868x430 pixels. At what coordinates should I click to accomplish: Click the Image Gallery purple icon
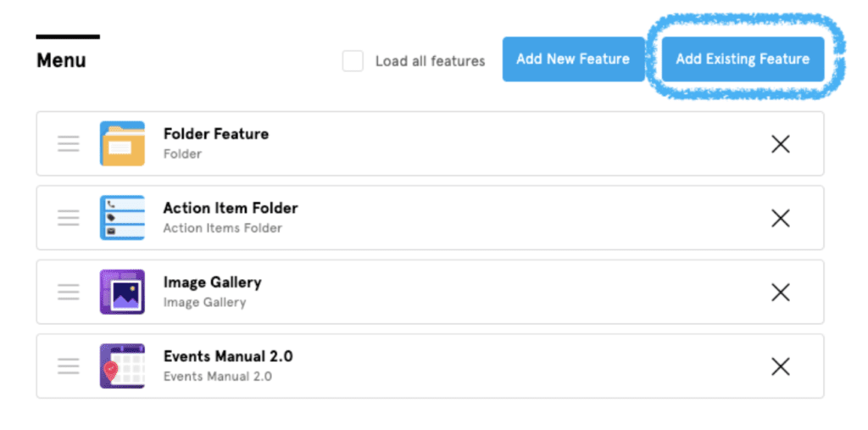[122, 292]
